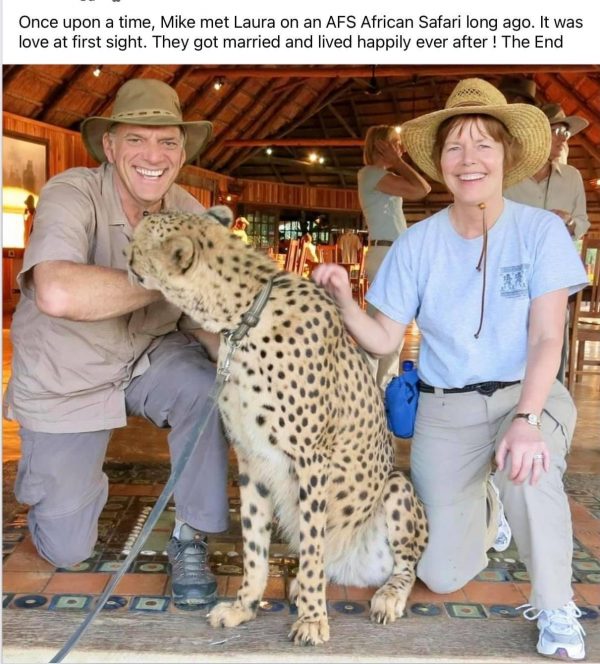Click the woman's smiling face
Viewport: 600px width, 664px height.
point(471,163)
